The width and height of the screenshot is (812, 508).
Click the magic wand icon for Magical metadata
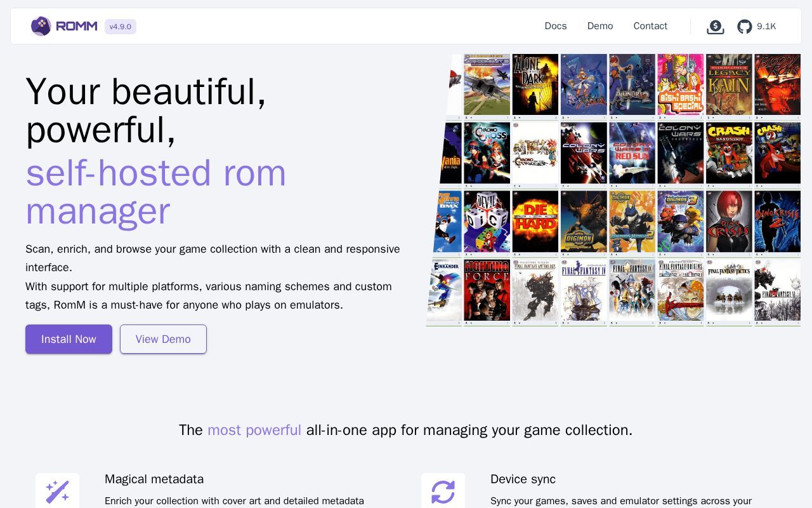pos(57,491)
